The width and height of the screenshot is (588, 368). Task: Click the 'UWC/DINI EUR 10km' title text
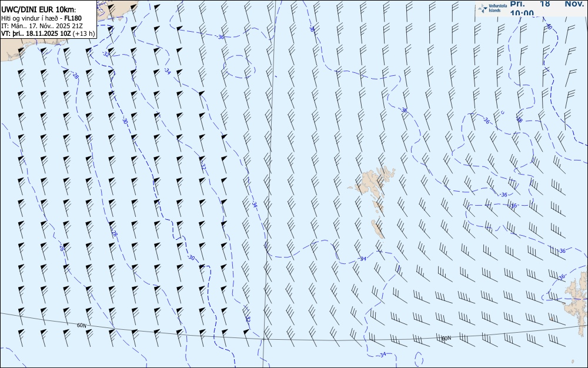[39, 10]
